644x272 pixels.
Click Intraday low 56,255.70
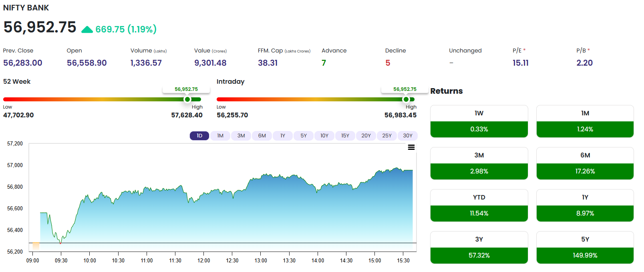click(x=232, y=115)
